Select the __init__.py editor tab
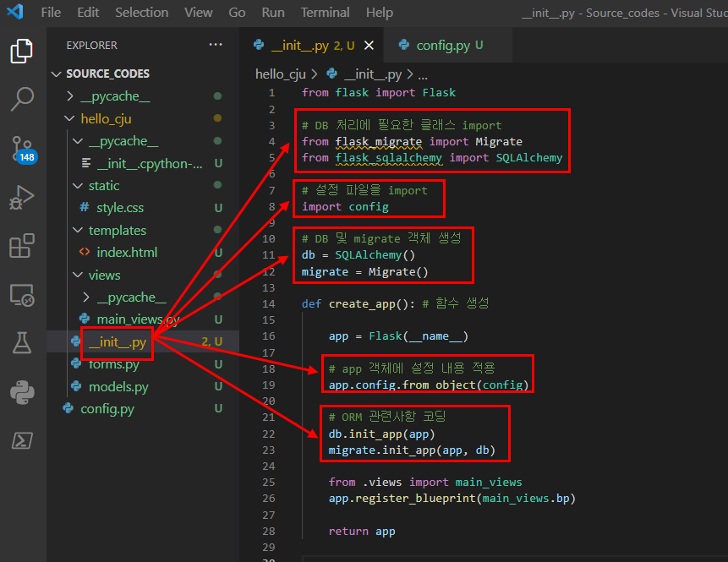Image resolution: width=728 pixels, height=562 pixels. (311, 45)
